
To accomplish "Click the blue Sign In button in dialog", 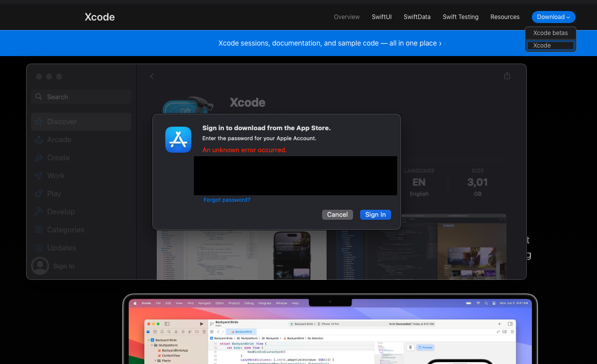I will (x=376, y=215).
